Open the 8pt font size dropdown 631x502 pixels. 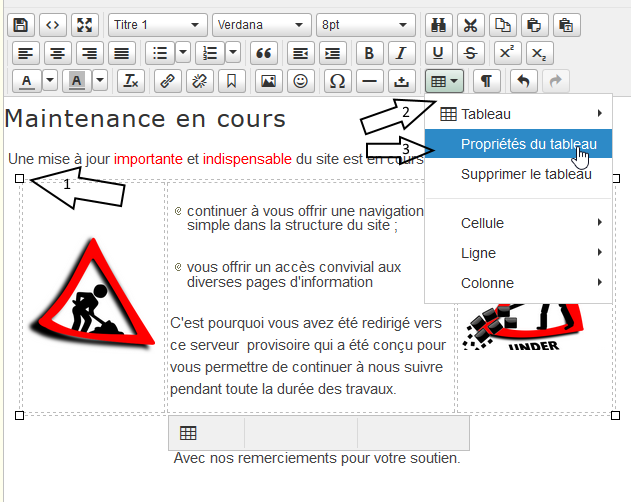[366, 25]
